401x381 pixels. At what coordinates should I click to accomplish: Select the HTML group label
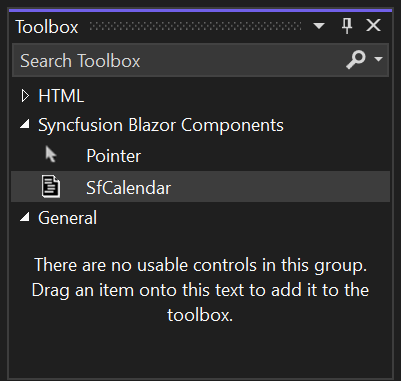[x=61, y=96]
